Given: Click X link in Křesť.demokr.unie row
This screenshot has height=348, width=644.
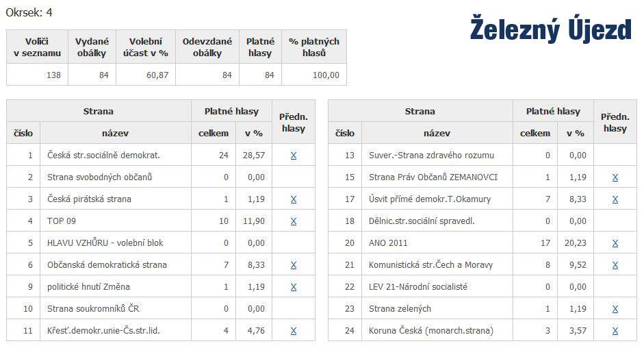Looking at the screenshot, I should click(293, 331).
